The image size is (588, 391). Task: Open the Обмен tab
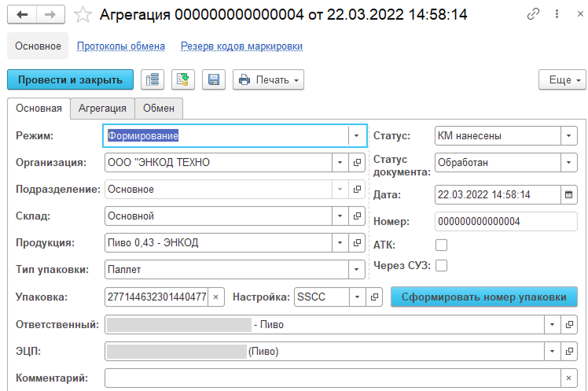tap(158, 109)
